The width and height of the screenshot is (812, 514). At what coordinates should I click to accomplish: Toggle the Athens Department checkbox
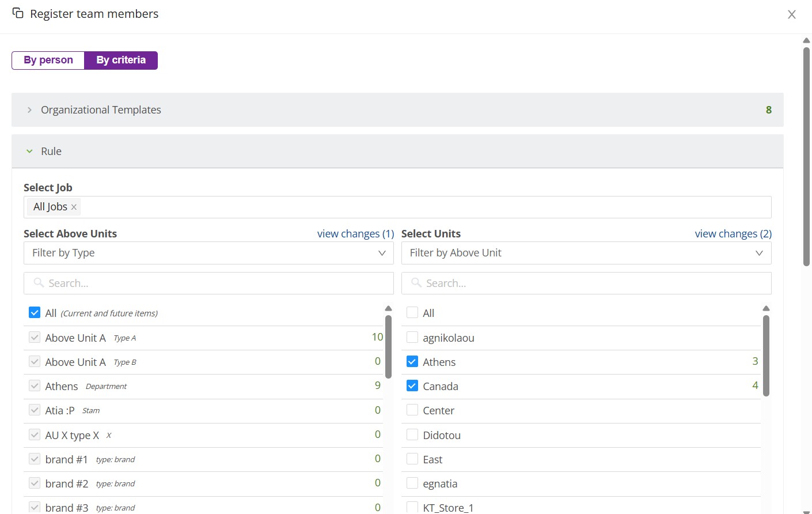coord(35,385)
